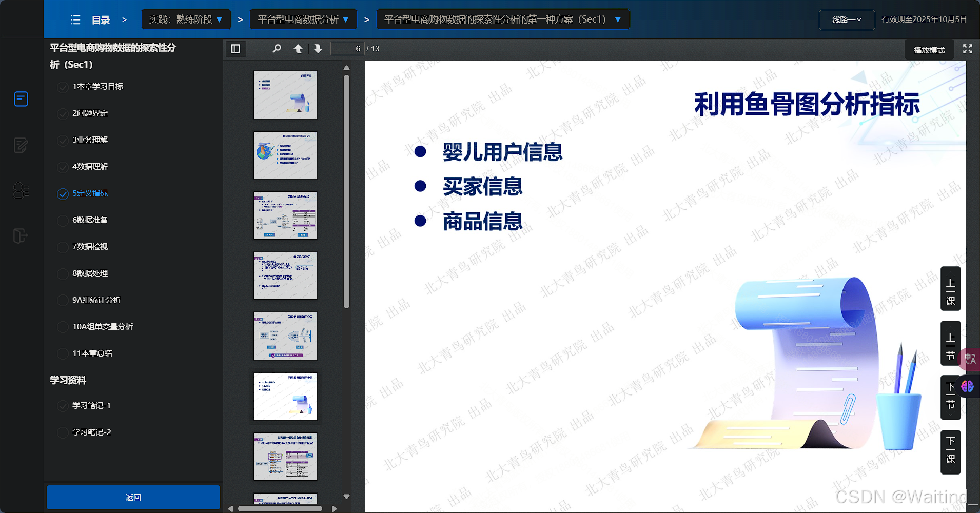Viewport: 980px width, 513px height.
Task: Toggle circle for 8数据处理
Action: click(63, 274)
